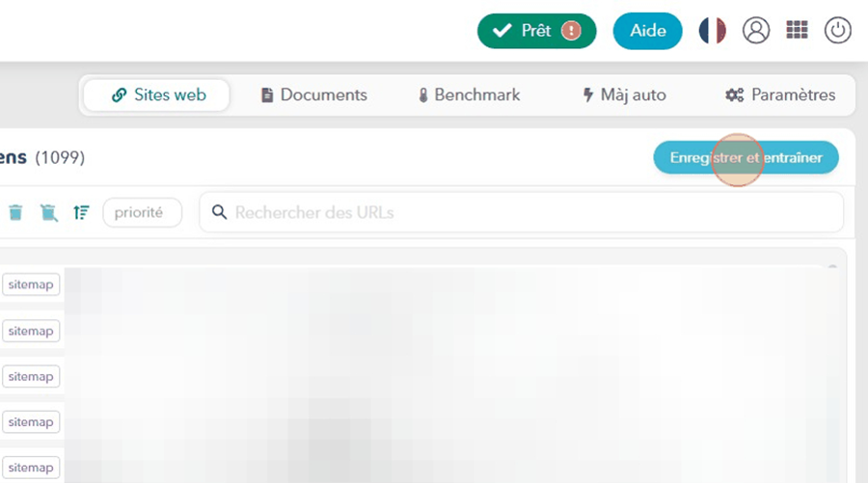The image size is (868, 483).
Task: Click the crossed-out trash bin icon
Action: 48,212
